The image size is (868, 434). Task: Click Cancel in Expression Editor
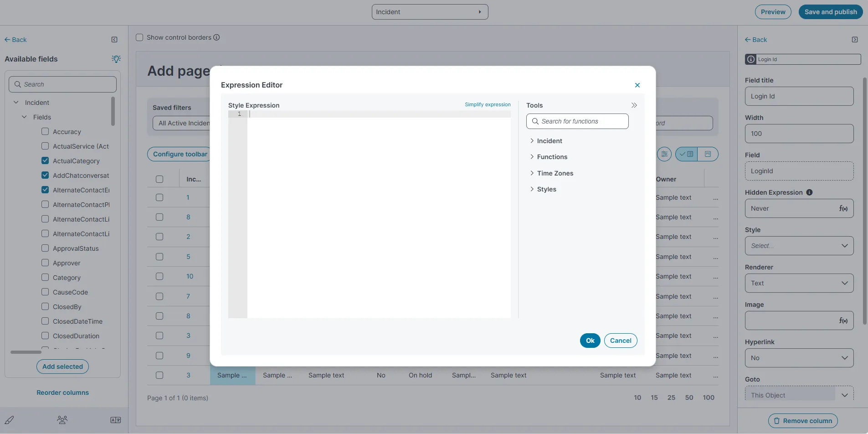coord(621,341)
